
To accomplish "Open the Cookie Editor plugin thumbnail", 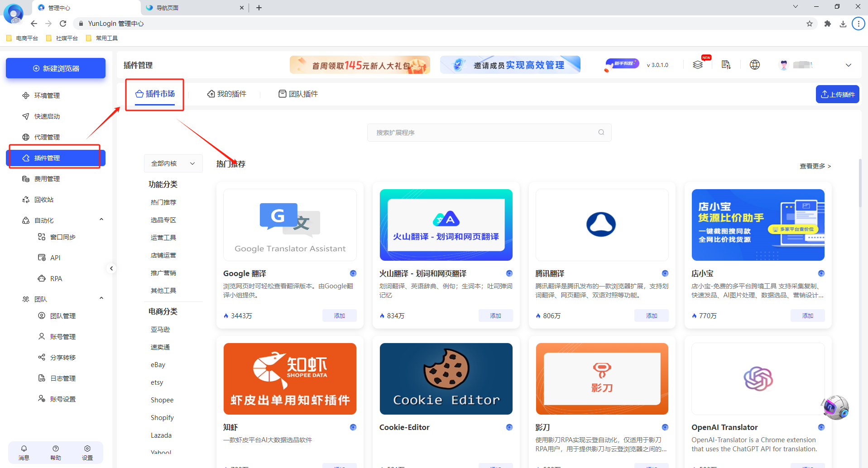I will tap(446, 379).
